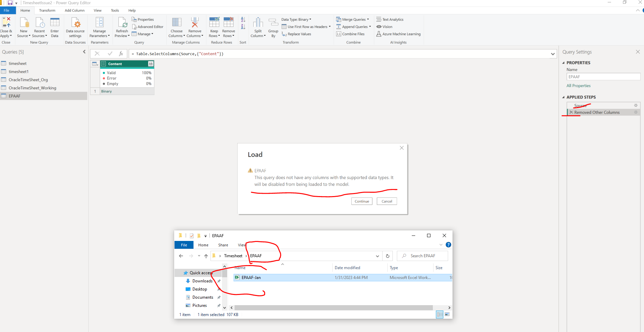Click the expand binary icon on Content column
Screen dimensions: 644x332
pos(151,64)
